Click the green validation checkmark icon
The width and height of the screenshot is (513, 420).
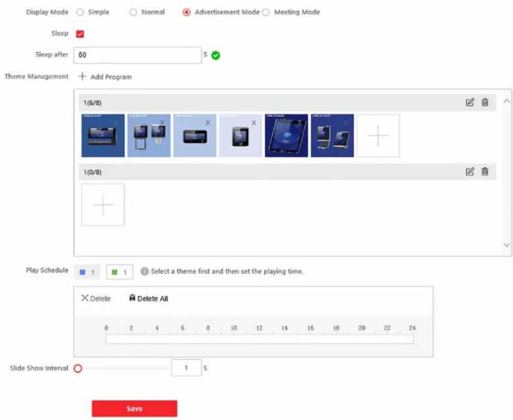pos(215,56)
